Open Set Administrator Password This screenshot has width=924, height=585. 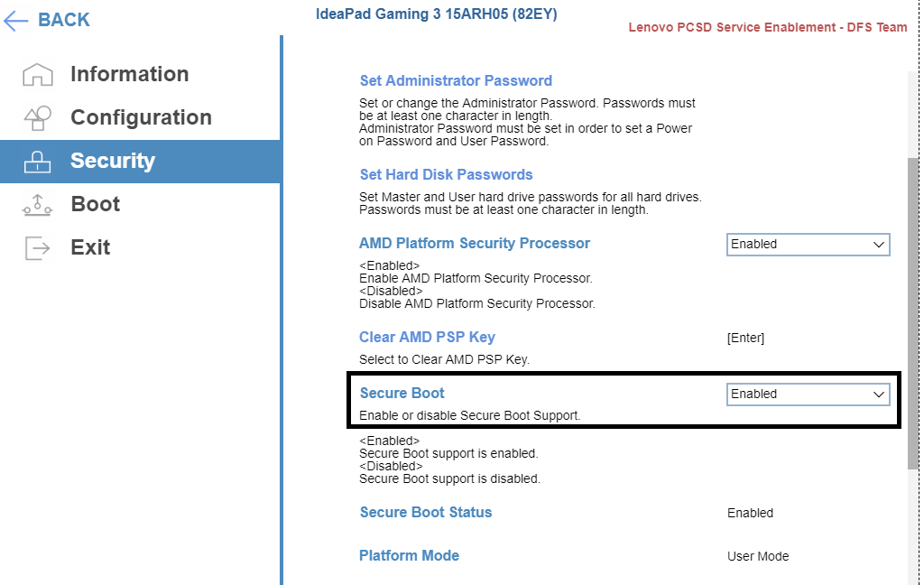(456, 80)
